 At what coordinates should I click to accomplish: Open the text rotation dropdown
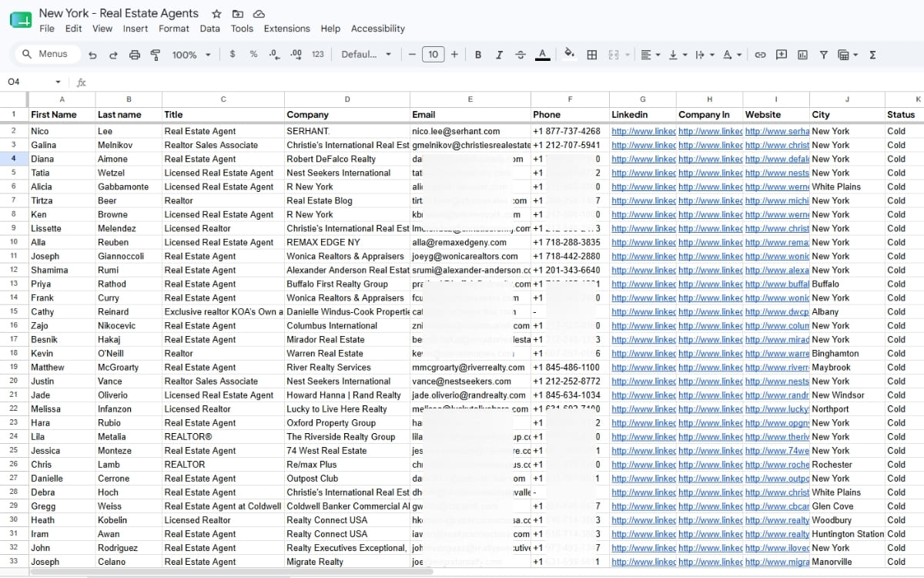732,55
